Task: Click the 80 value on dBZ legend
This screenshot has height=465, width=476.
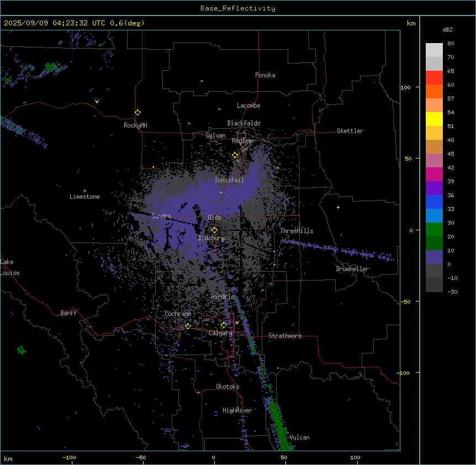Action: click(x=451, y=44)
